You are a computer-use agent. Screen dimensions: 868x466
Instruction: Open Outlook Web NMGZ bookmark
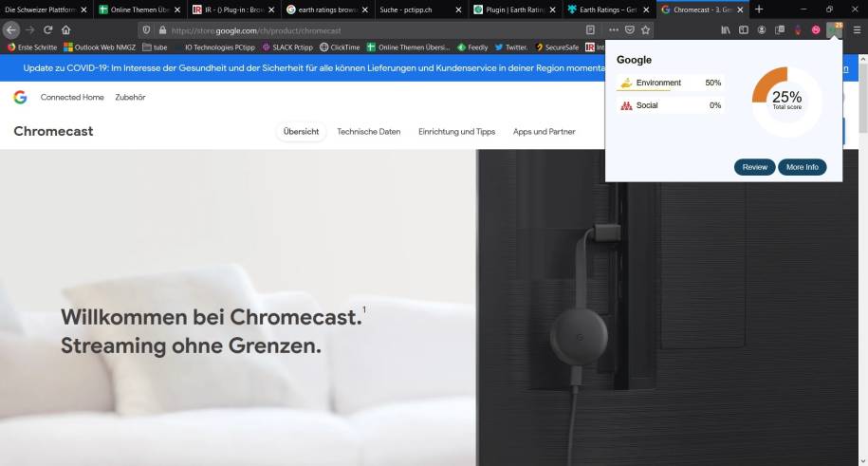[100, 47]
